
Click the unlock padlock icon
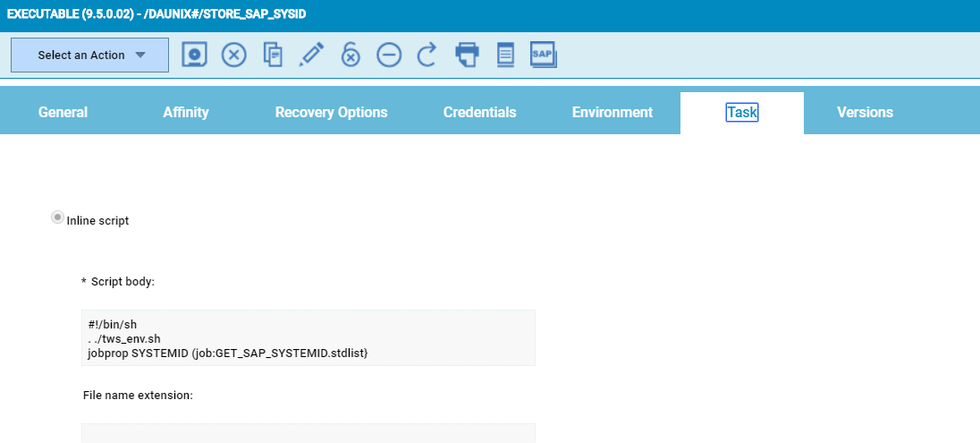(351, 55)
